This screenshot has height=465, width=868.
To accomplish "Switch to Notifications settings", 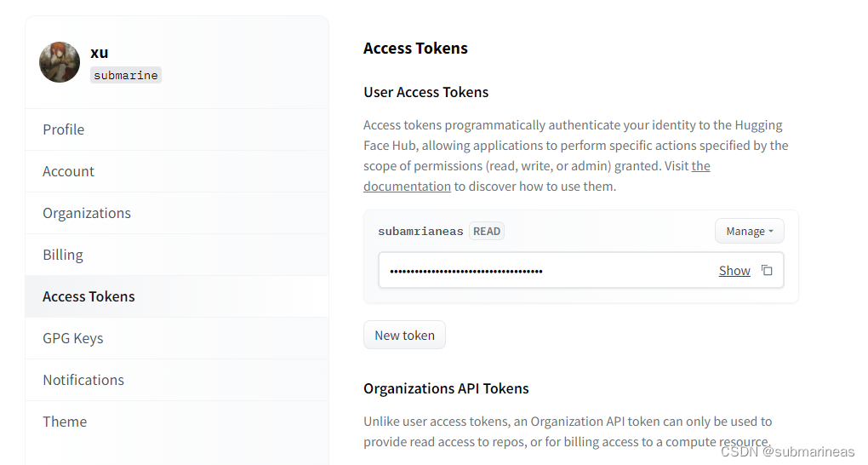I will (83, 380).
